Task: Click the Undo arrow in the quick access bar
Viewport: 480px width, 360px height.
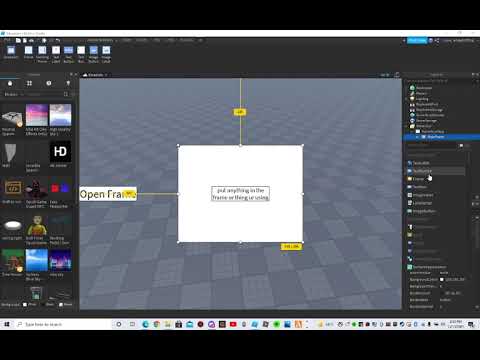Action: click(x=58, y=40)
